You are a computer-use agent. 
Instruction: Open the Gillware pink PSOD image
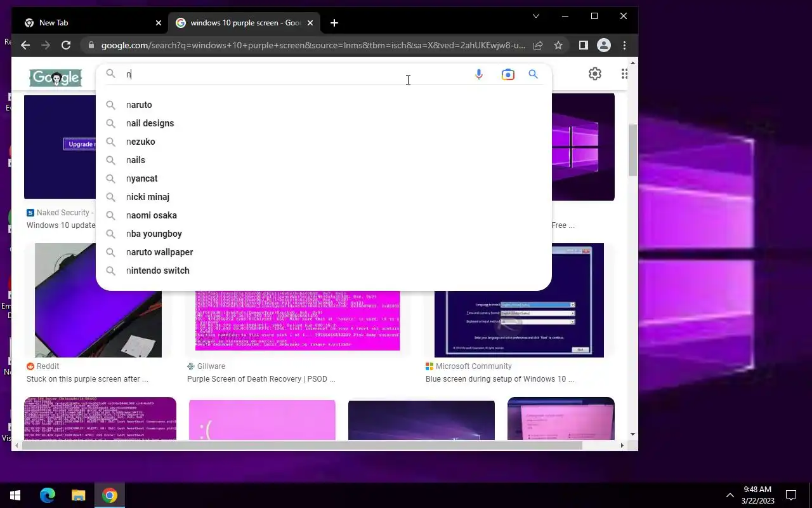[x=298, y=321]
